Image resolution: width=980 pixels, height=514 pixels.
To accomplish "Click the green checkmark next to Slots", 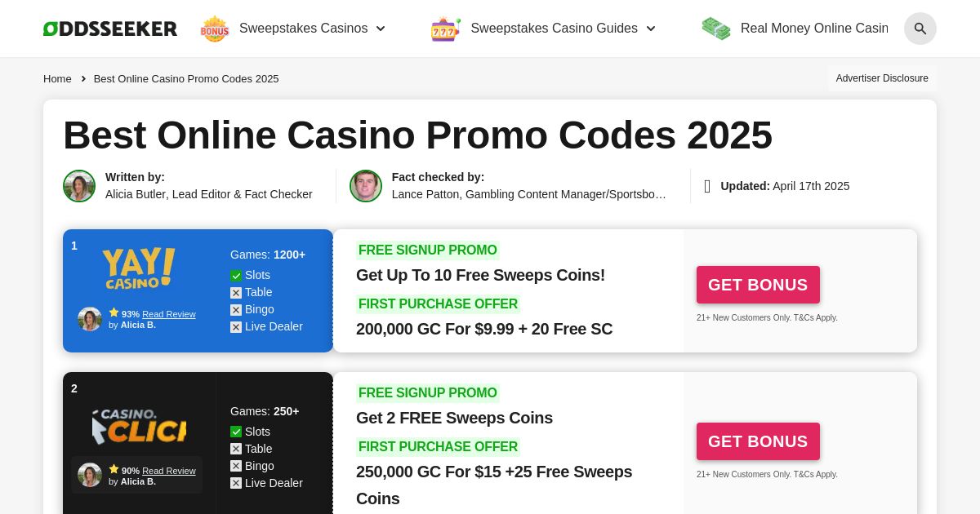I will point(236,275).
